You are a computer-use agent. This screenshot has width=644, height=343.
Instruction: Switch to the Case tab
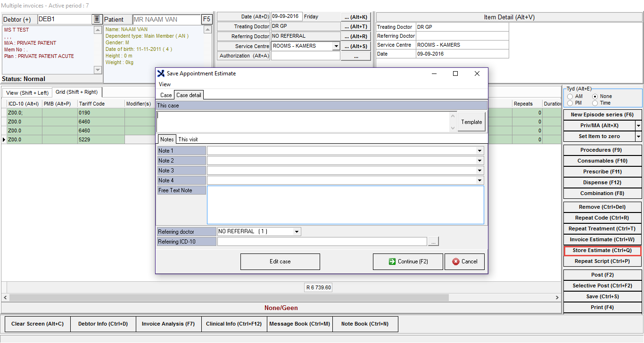[x=166, y=95]
